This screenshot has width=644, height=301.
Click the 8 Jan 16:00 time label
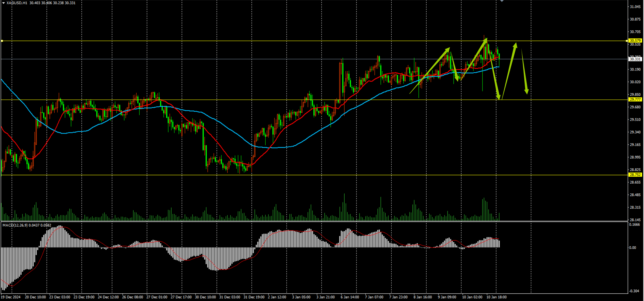coord(423,297)
